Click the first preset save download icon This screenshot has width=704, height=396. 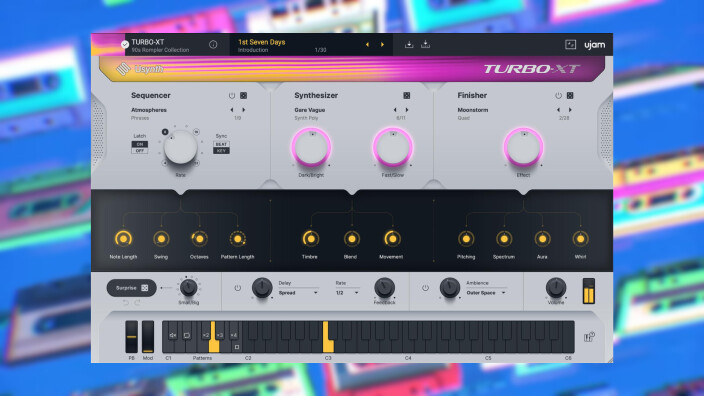click(x=409, y=44)
